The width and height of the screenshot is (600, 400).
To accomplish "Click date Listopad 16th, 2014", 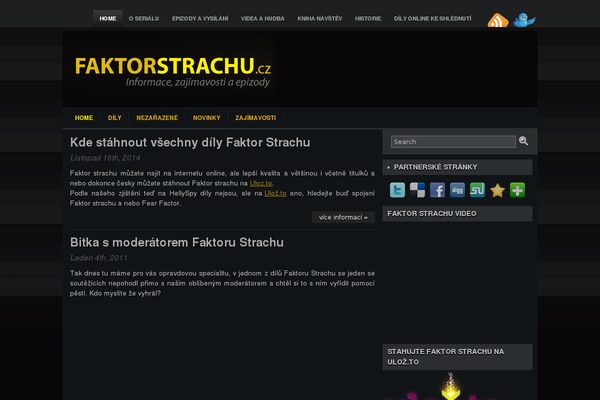I will coord(105,158).
